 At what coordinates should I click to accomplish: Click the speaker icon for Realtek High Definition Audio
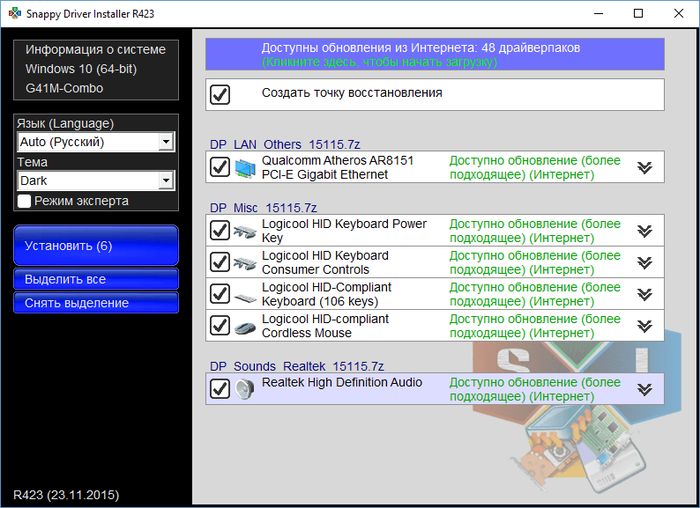tap(245, 389)
